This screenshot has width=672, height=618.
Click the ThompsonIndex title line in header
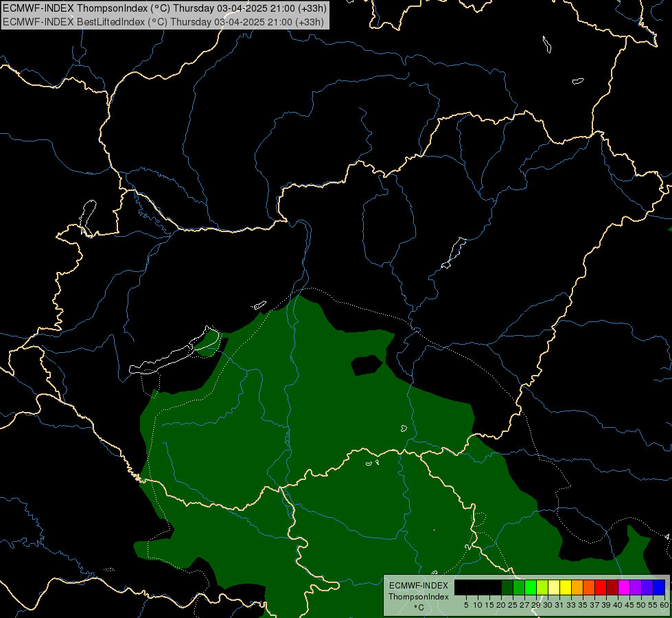tap(165, 8)
